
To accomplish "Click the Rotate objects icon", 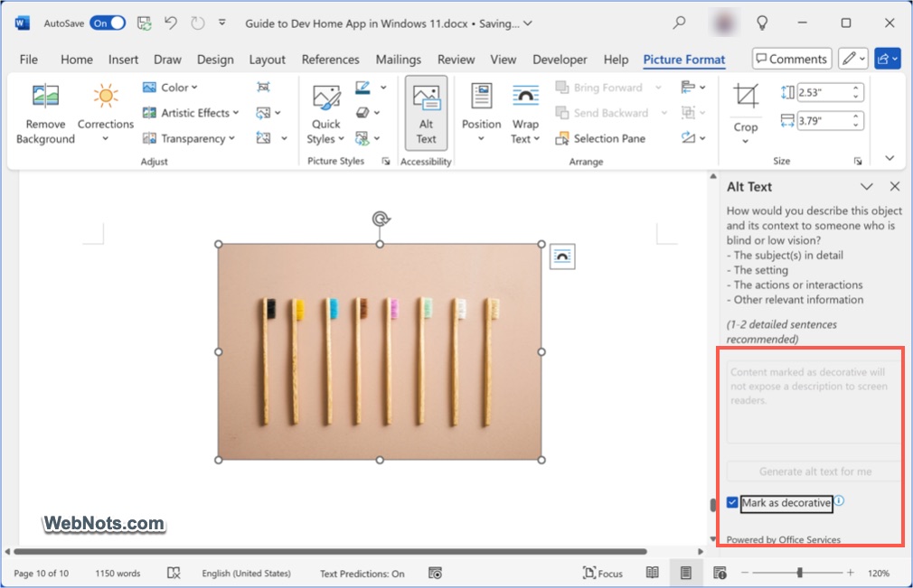I will (x=688, y=138).
